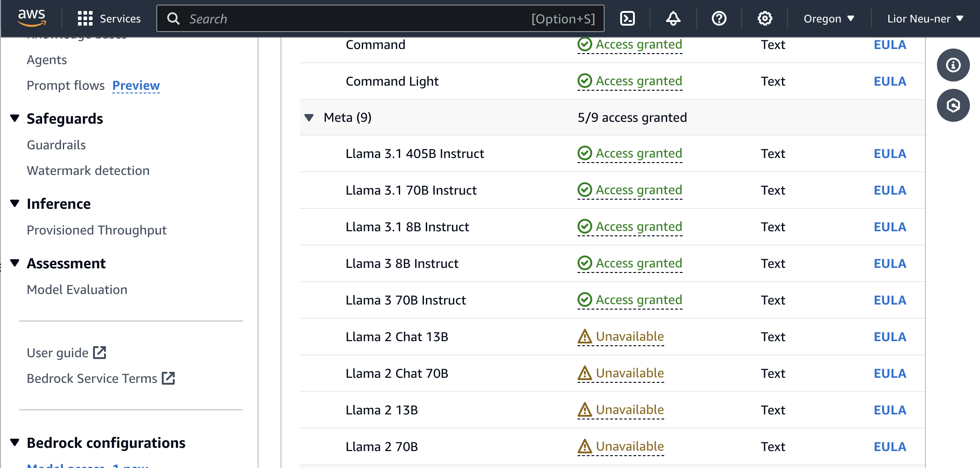
Task: Open EULA for Command
Action: point(890,44)
